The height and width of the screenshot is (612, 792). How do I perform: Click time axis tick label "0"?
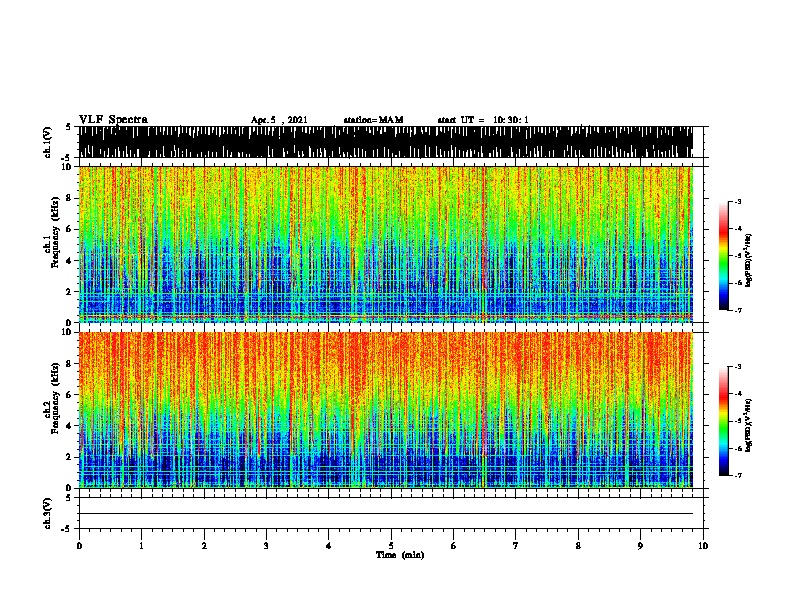pos(79,546)
